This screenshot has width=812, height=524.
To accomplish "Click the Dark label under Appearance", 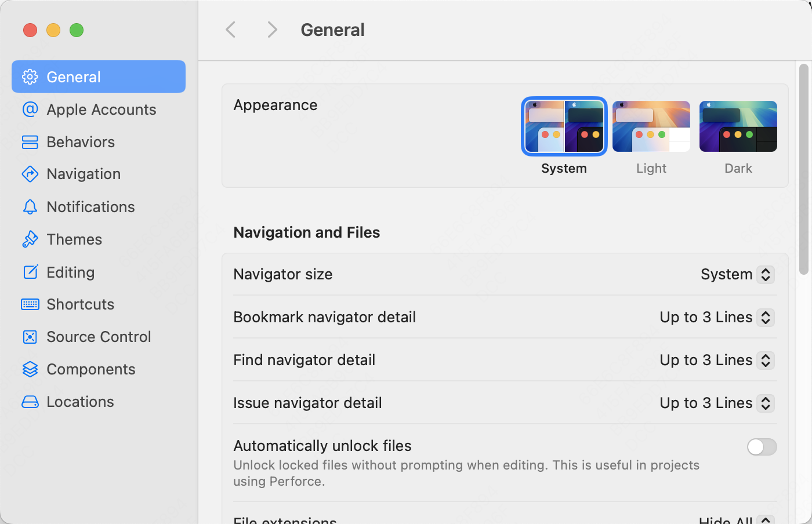I will coord(738,168).
